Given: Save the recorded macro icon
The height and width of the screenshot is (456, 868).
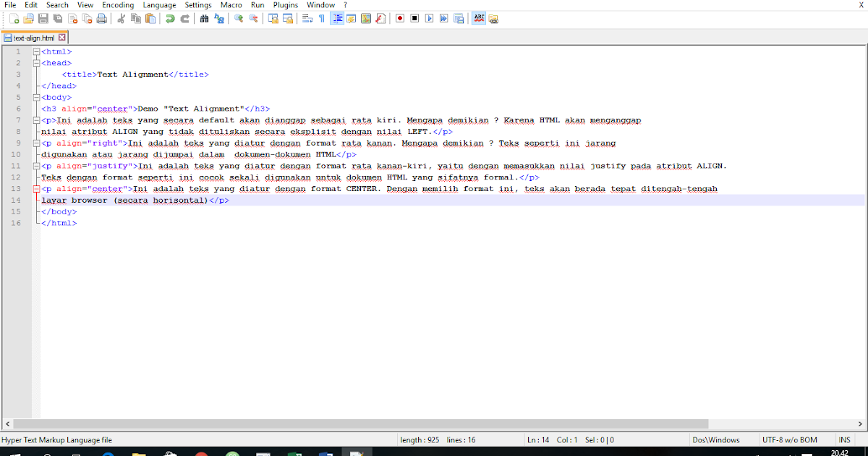Looking at the screenshot, I should tap(459, 18).
